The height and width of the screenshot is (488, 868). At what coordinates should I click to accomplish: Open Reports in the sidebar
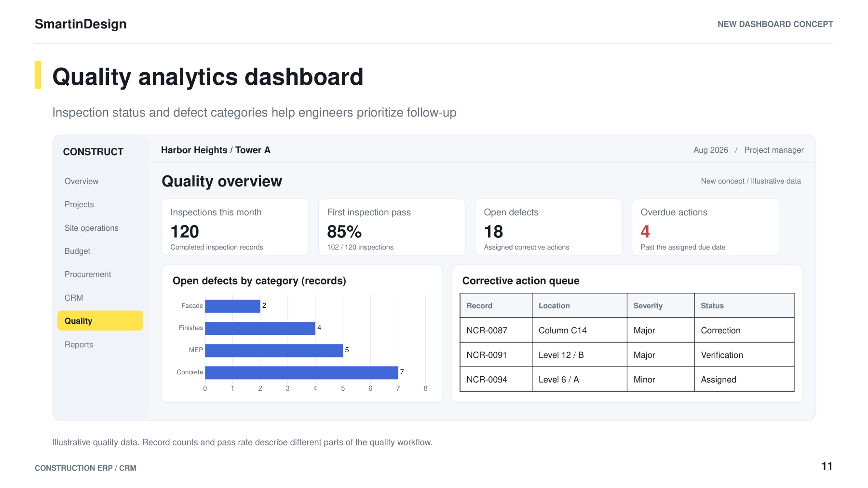[x=79, y=344]
